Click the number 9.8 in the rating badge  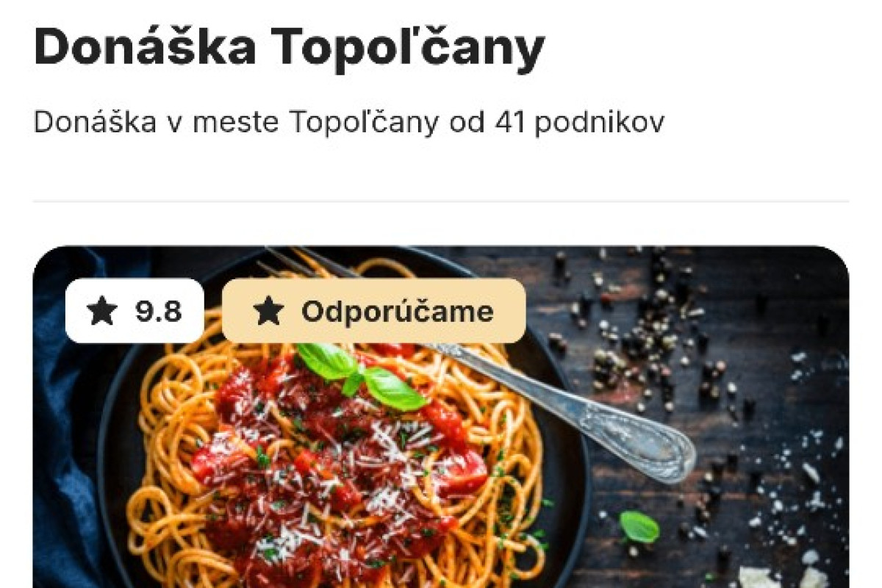tap(158, 312)
